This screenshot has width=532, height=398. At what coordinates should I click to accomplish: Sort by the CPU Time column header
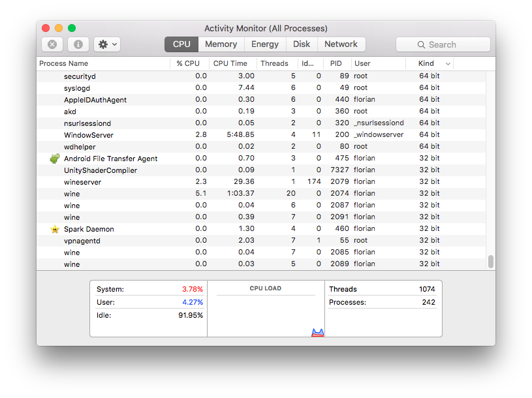(x=230, y=64)
